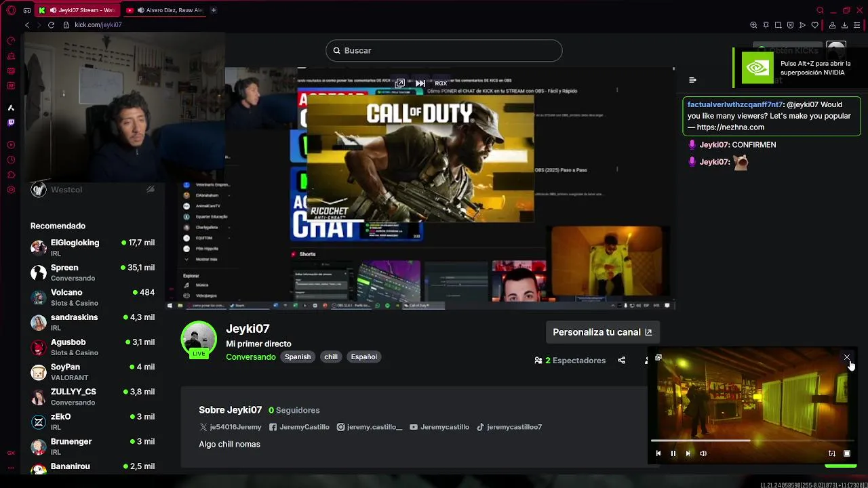Click the Call of Duty video thumbnail
868x488 pixels.
point(420,158)
